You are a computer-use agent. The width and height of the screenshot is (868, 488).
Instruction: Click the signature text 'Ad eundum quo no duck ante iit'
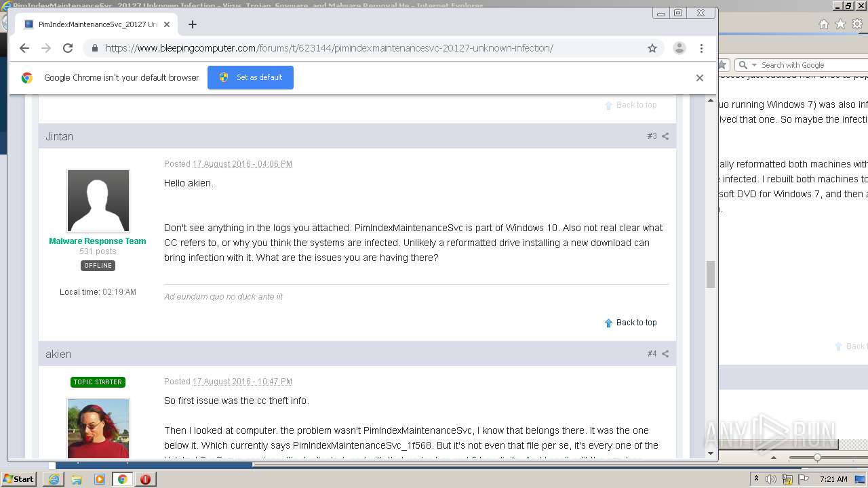223,297
